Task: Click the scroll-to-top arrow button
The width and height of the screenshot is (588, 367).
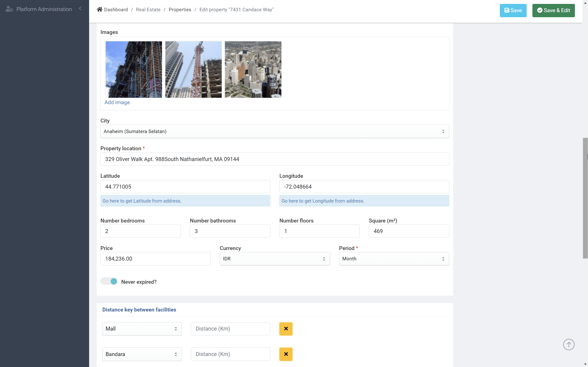Action: coord(568,345)
